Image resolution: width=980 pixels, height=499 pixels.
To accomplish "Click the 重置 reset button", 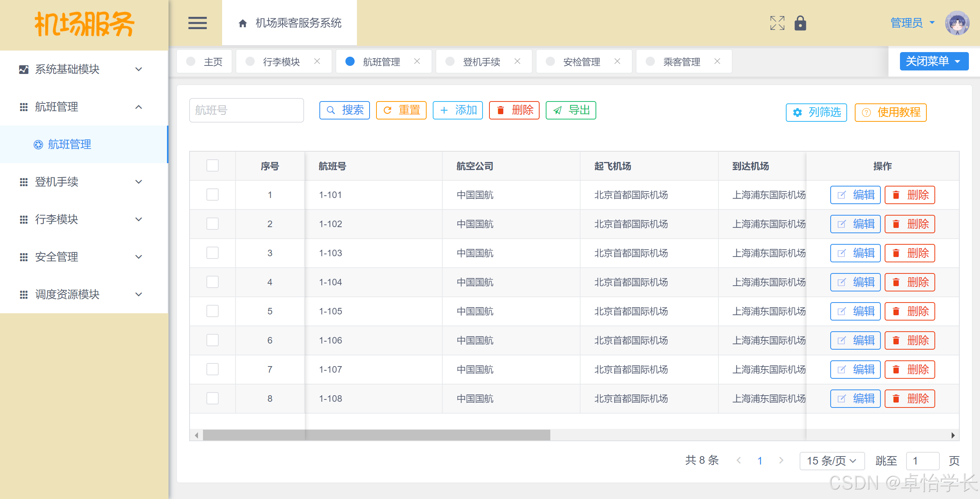I will click(x=401, y=110).
